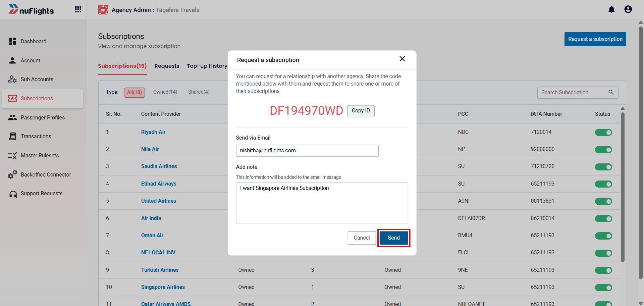Open the Etihad Airways link
The height and width of the screenshot is (306, 644).
pos(159,184)
